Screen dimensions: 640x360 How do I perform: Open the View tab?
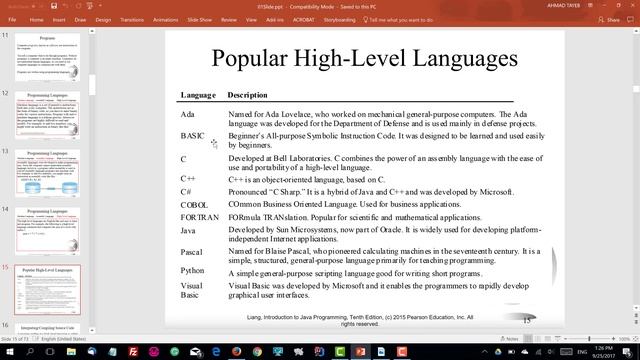tap(251, 20)
